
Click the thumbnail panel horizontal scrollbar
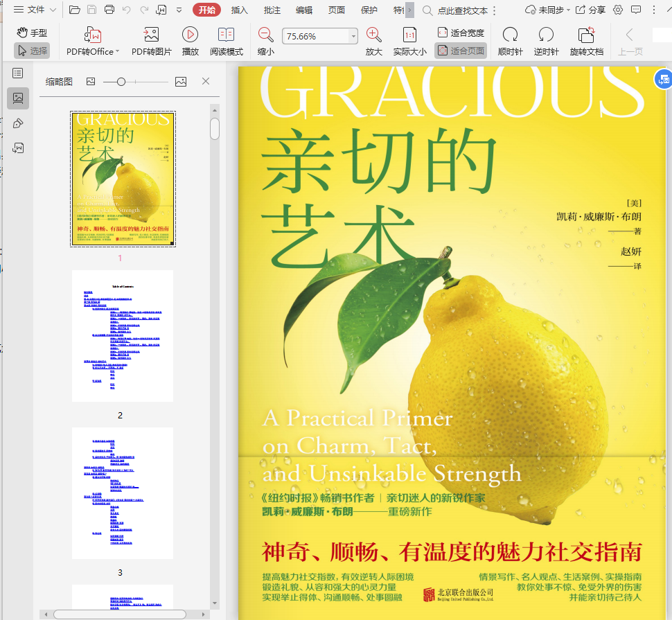(x=120, y=614)
